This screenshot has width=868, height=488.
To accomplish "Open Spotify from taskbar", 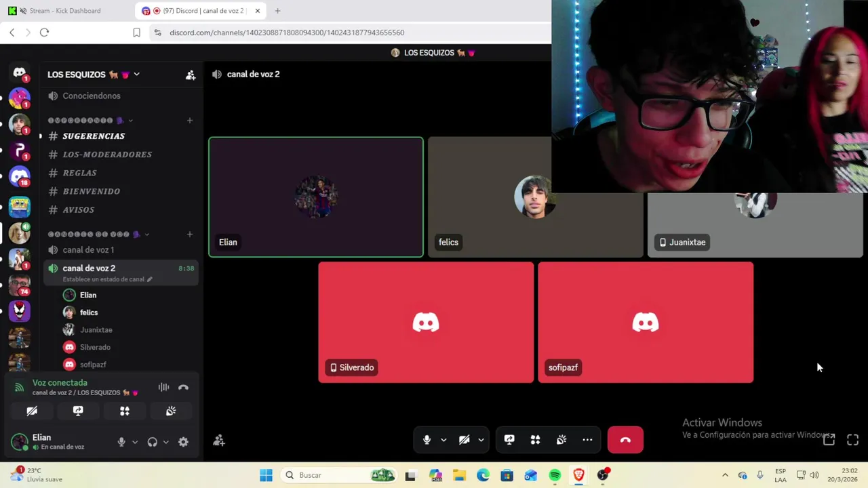I will click(x=555, y=475).
